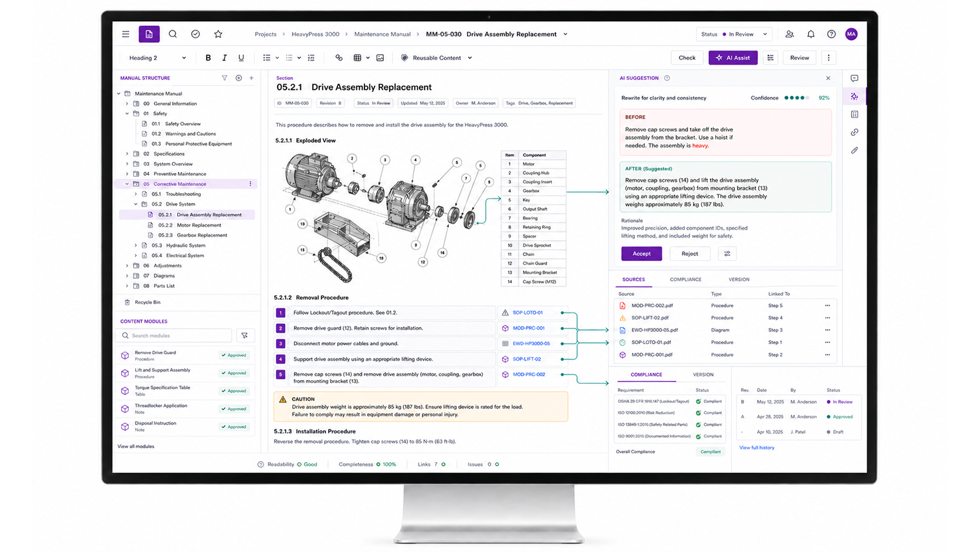Open View full history link
Viewport: 980px width, 552px height.
click(x=756, y=447)
